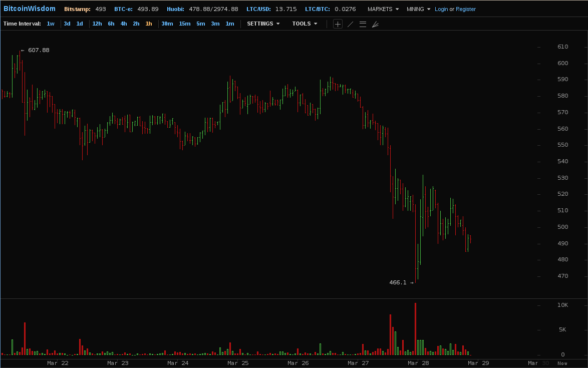This screenshot has height=368, width=588.
Task: Expand the TOOLS dropdown
Action: point(305,24)
